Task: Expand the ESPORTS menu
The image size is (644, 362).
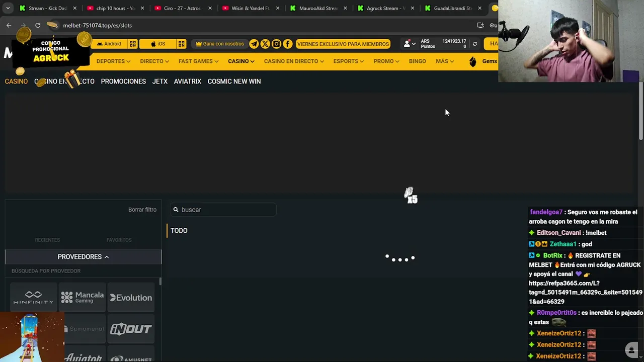Action: [x=349, y=61]
